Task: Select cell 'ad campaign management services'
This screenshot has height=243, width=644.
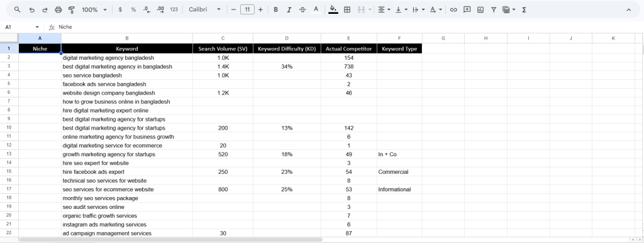Action: click(127, 233)
